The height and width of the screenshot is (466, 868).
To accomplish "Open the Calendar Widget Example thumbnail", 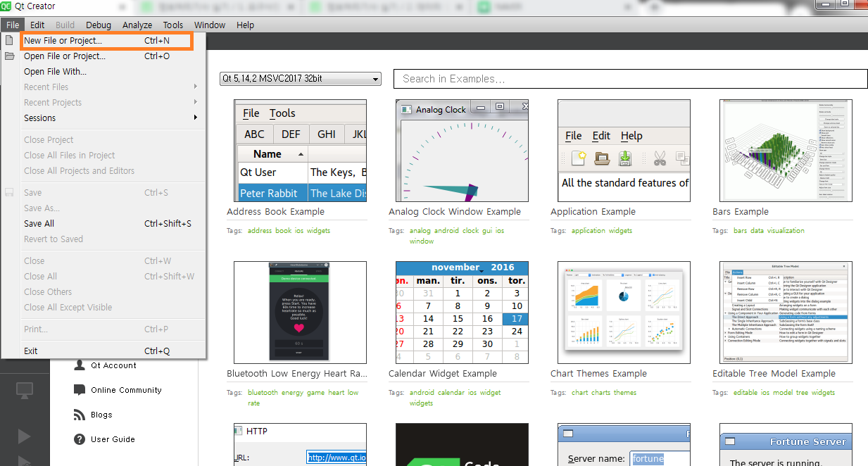I will click(462, 313).
